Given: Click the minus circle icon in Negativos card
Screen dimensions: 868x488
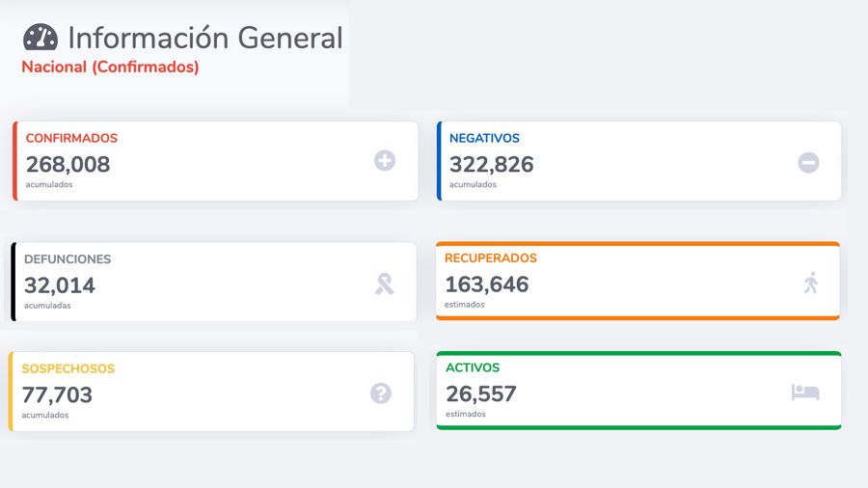Looking at the screenshot, I should click(x=808, y=163).
